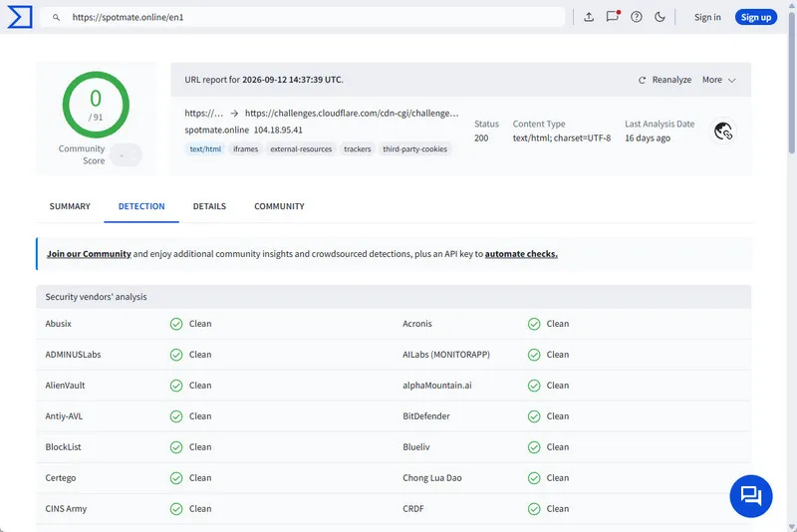Click the globe link icon

coord(723,132)
